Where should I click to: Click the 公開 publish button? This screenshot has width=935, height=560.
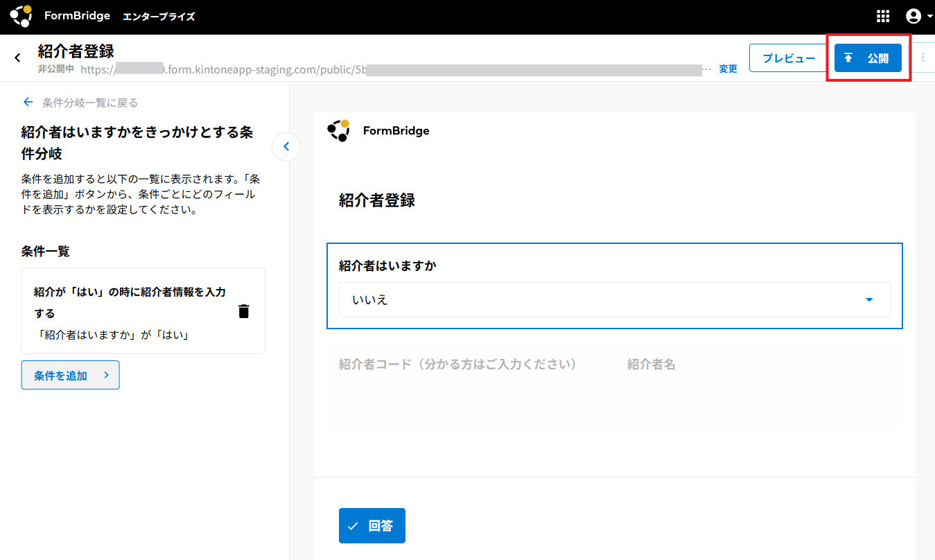pyautogui.click(x=868, y=58)
